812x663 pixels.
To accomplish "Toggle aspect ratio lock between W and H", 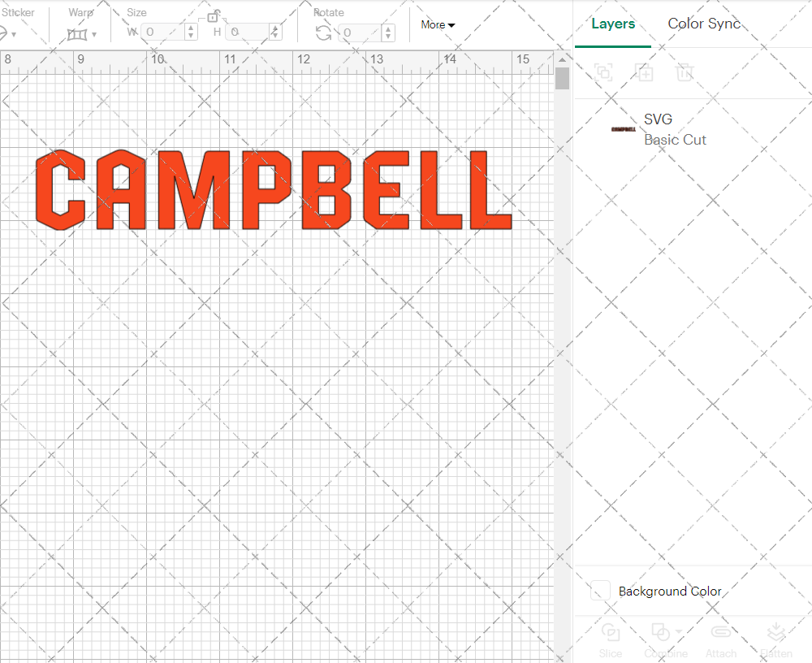I will point(214,16).
